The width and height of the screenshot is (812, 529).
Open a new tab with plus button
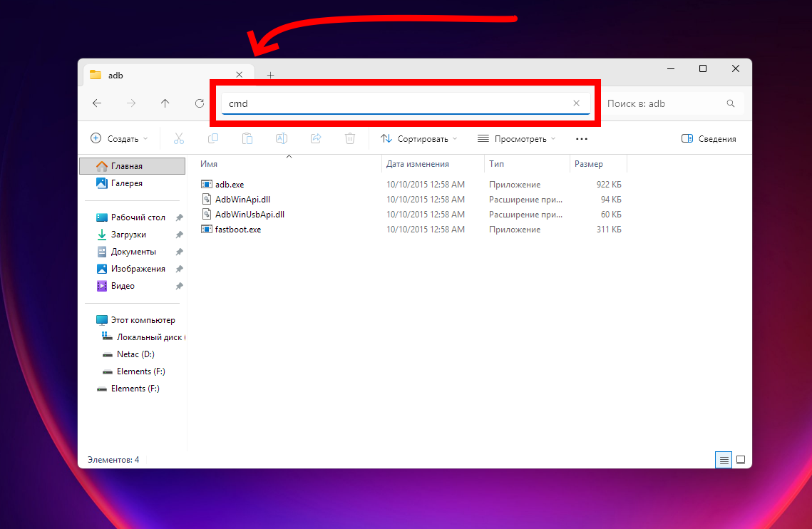270,75
